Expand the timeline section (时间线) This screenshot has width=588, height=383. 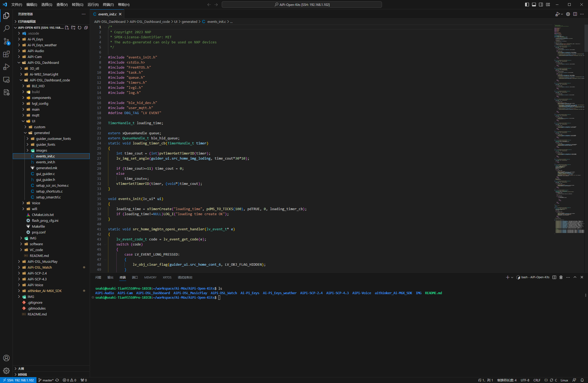coord(51,374)
